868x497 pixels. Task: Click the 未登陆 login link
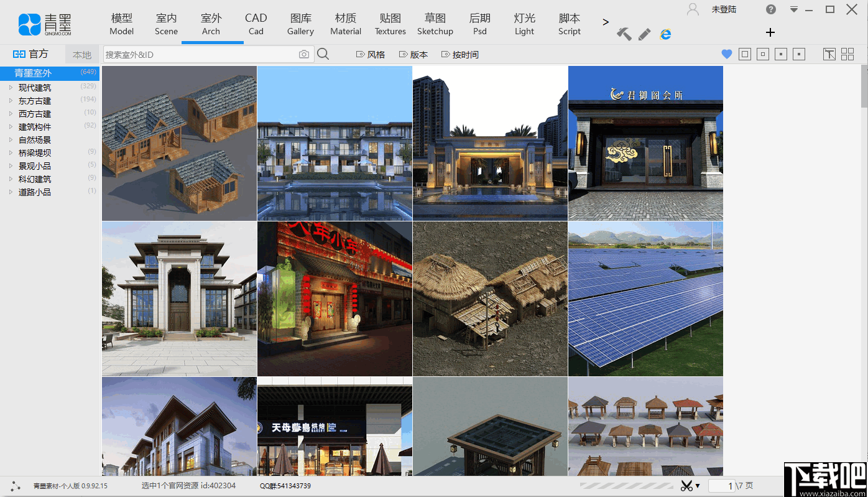point(724,9)
